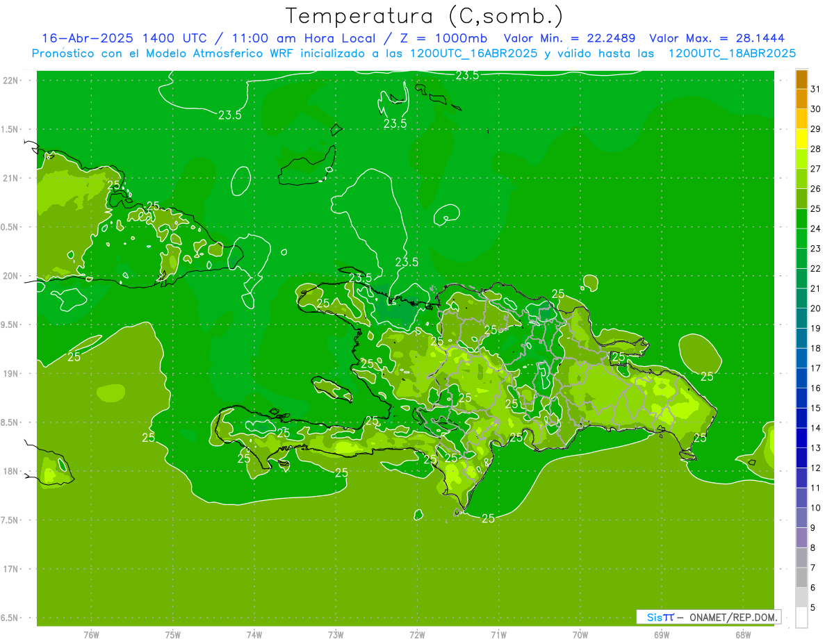Click the title "Temperatura (C,somb.)"
The width and height of the screenshot is (834, 644).
pyautogui.click(x=424, y=16)
